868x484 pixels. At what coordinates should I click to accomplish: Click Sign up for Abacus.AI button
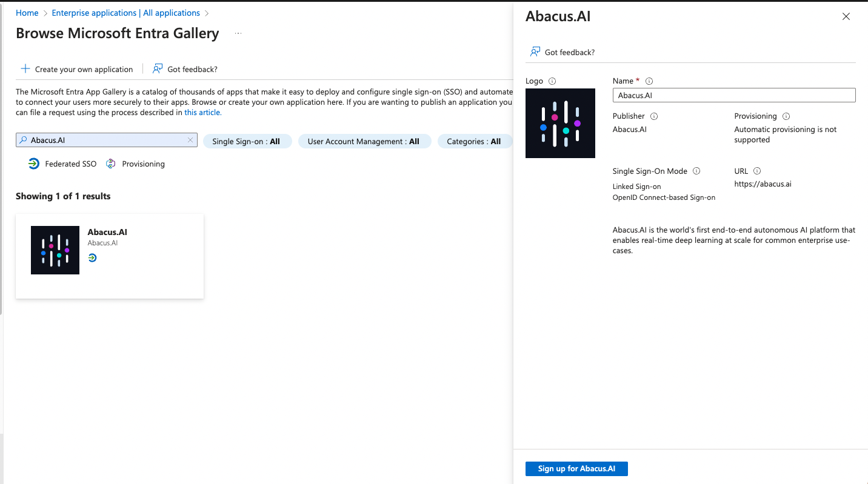point(576,469)
